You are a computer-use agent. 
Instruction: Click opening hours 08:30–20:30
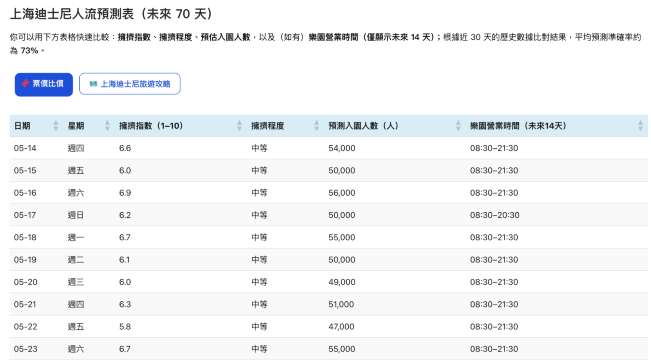494,215
